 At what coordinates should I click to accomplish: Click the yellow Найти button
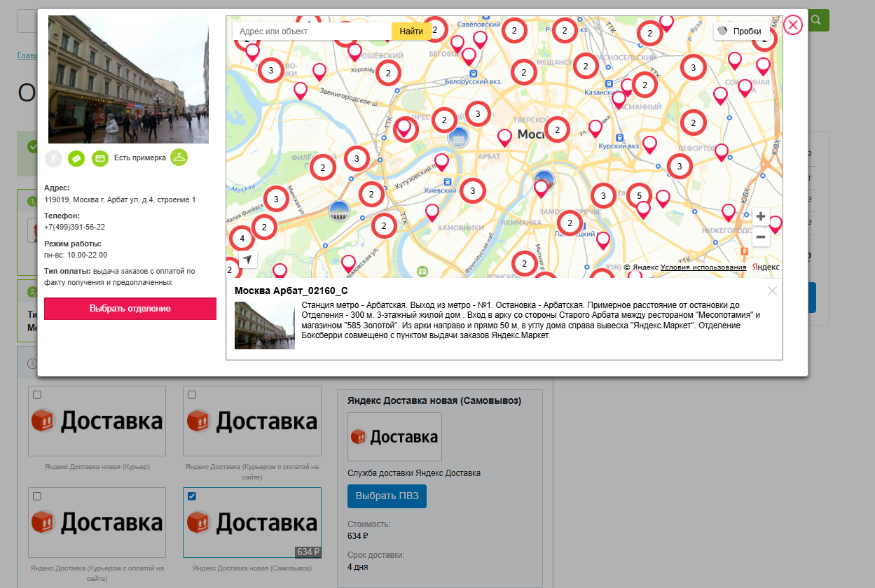pyautogui.click(x=411, y=31)
